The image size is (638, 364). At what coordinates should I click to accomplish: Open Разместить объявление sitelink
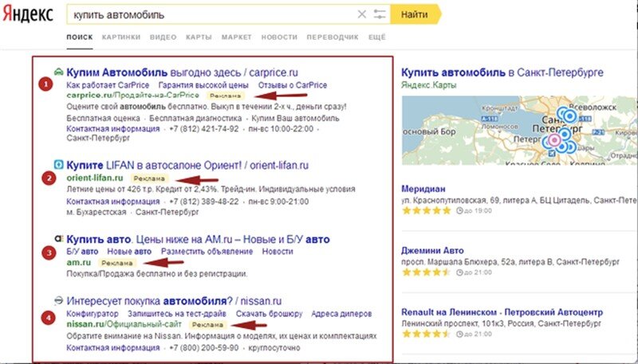click(207, 252)
